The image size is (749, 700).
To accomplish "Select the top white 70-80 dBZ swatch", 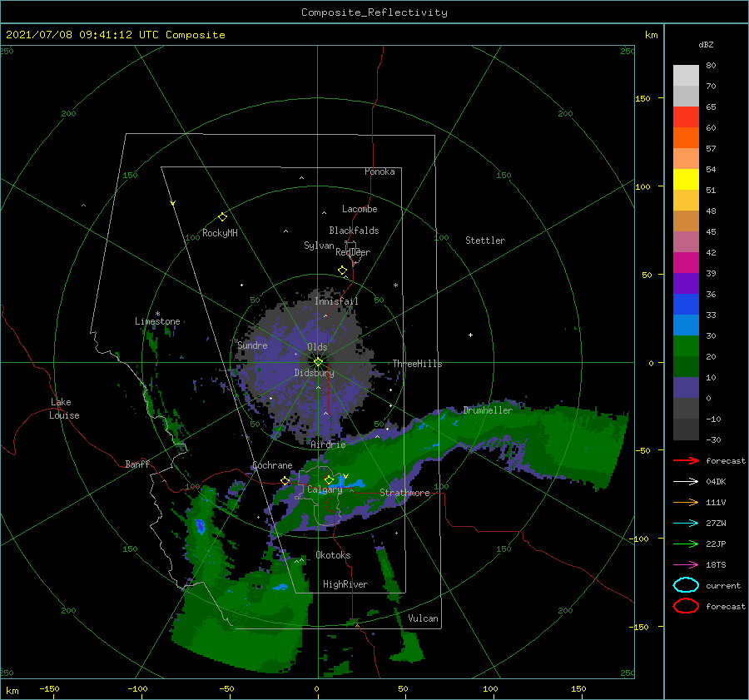I will click(686, 75).
